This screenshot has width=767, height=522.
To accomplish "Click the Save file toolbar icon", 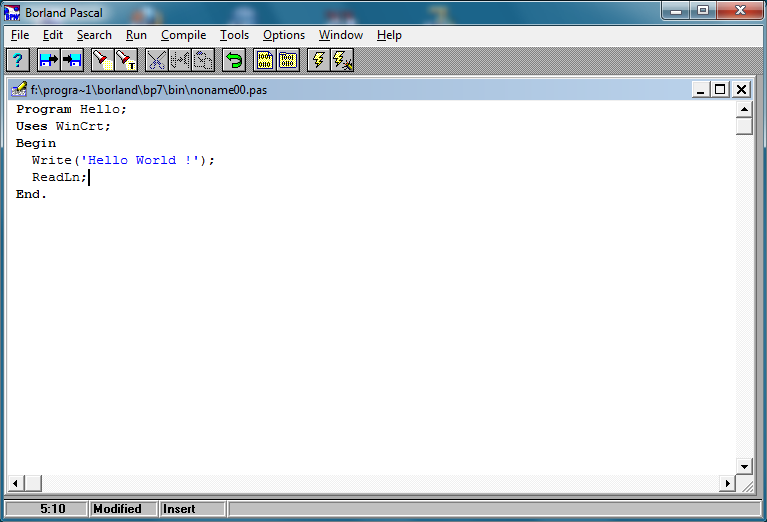I will (x=72, y=60).
